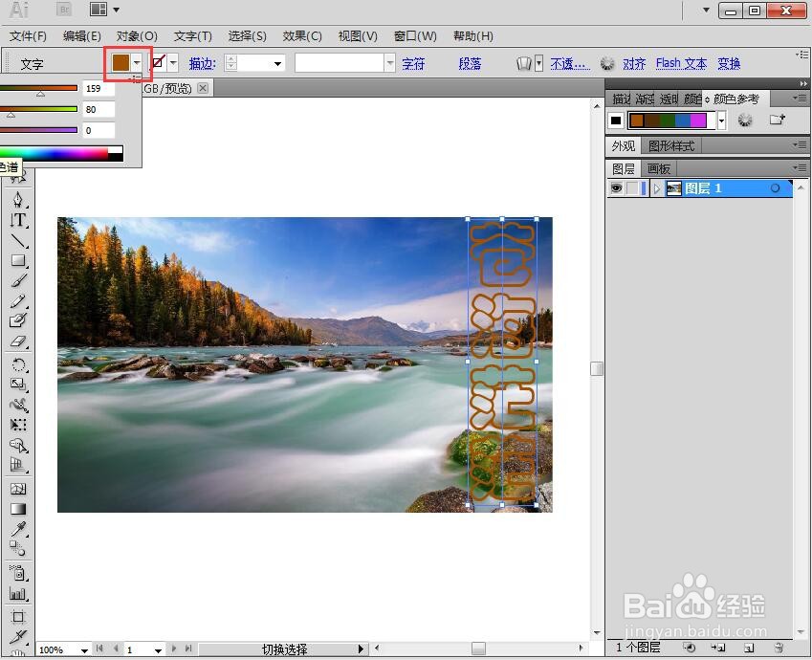Open the Make Envelope warp icon
Viewport: 812px width, 660px height.
[x=524, y=64]
